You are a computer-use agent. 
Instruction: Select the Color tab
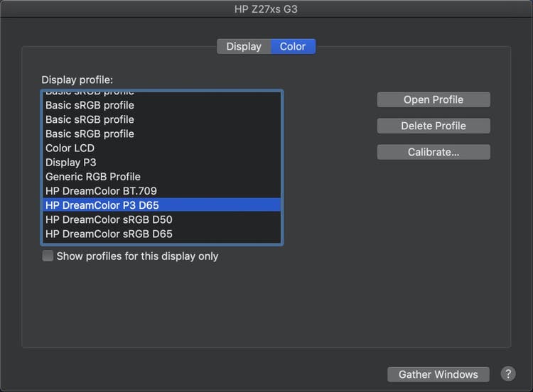point(293,46)
